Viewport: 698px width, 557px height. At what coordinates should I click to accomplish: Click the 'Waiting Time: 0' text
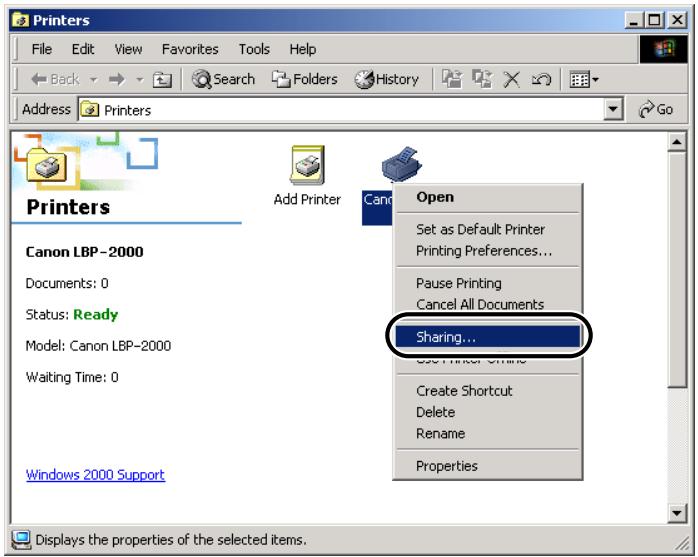[x=72, y=377]
